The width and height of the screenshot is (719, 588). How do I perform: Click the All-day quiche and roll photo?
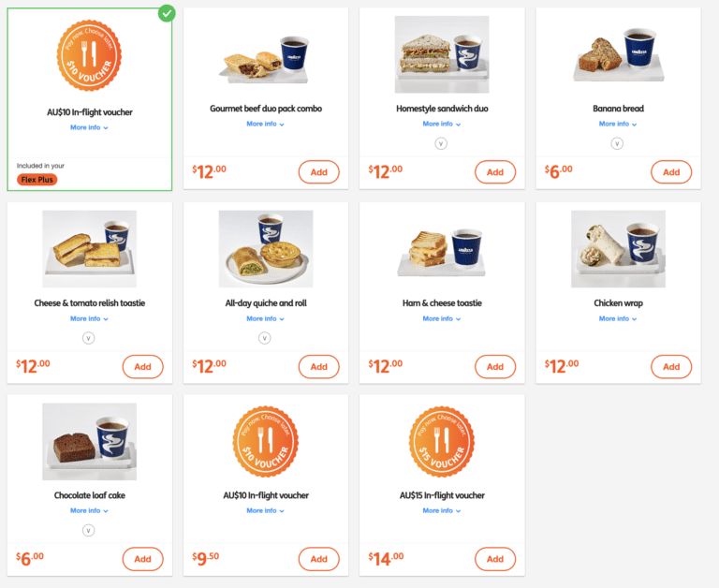click(x=266, y=248)
